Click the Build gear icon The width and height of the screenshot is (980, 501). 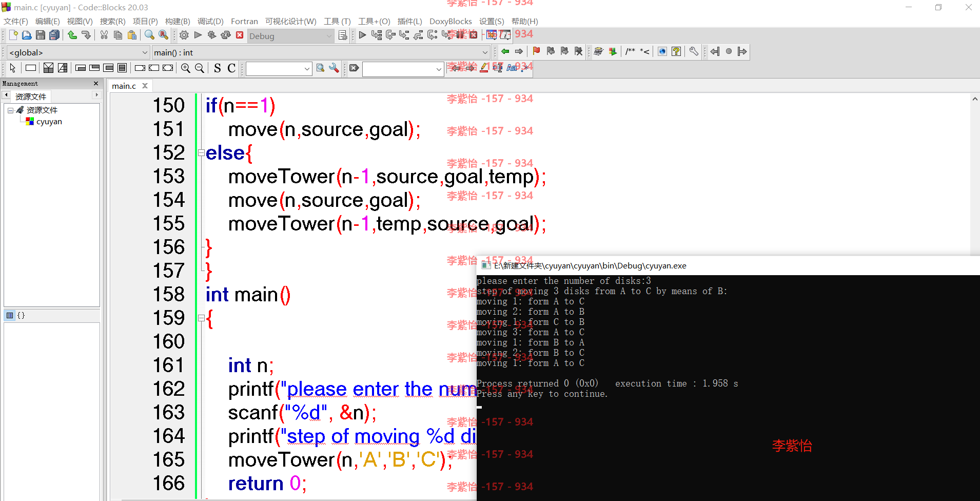[x=184, y=35]
